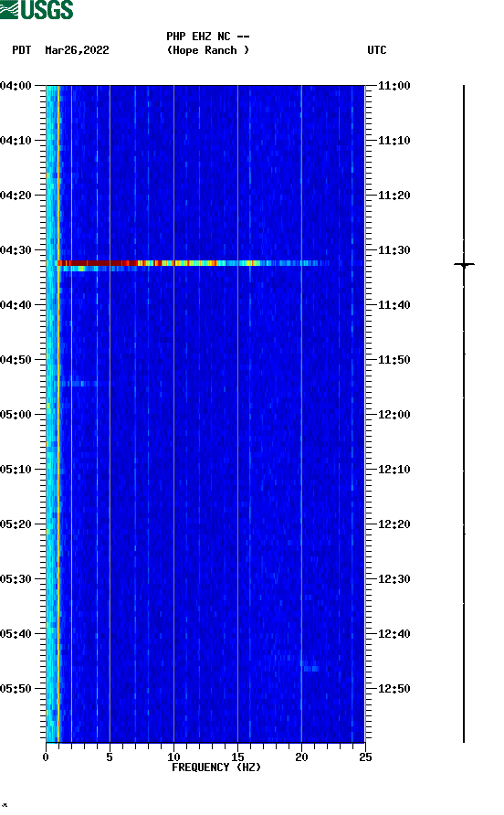This screenshot has height=815, width=504.
Task: Select the station title 'PHP EHZ NC --'
Action: point(208,37)
